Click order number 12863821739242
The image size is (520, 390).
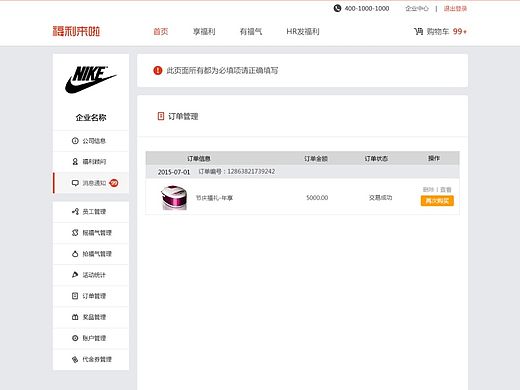[251, 171]
